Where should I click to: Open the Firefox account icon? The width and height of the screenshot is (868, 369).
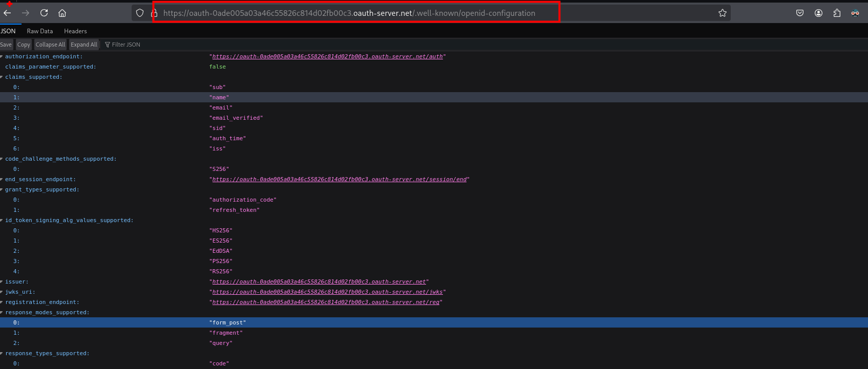818,13
